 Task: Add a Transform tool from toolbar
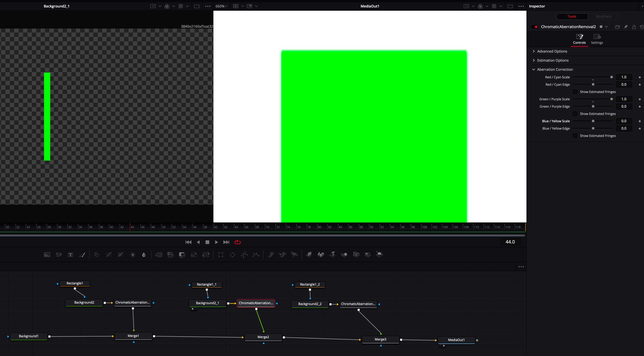click(206, 254)
